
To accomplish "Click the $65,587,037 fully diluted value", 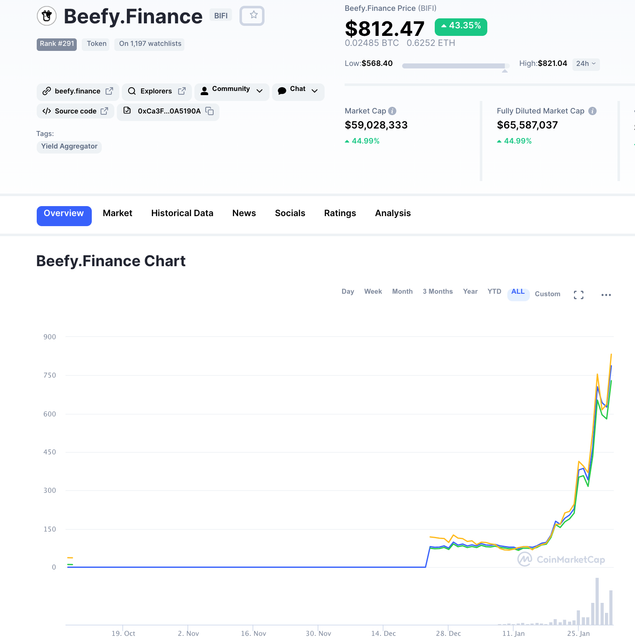I will coord(527,125).
